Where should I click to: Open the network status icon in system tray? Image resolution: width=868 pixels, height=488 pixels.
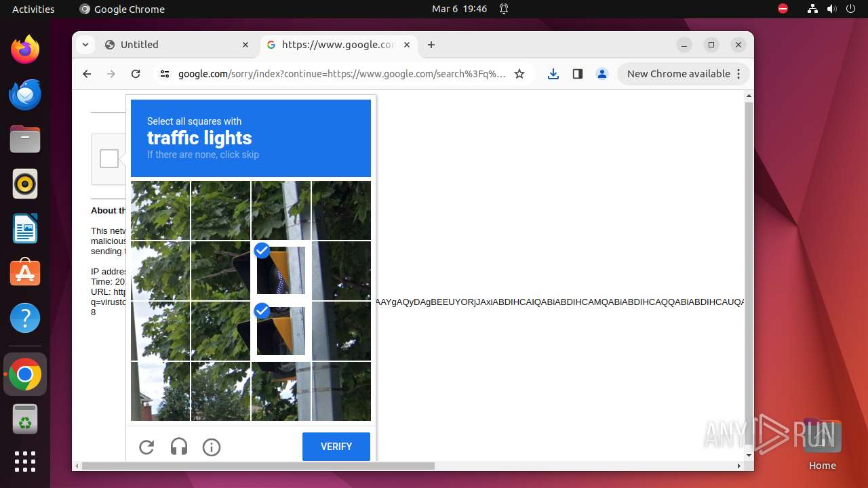click(813, 9)
